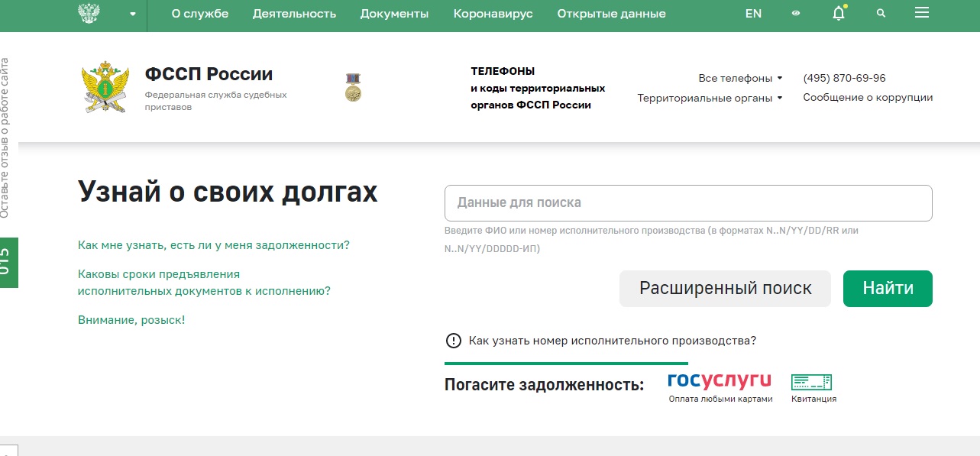This screenshot has height=456, width=980.
Task: Switch language to EN
Action: pyautogui.click(x=753, y=13)
